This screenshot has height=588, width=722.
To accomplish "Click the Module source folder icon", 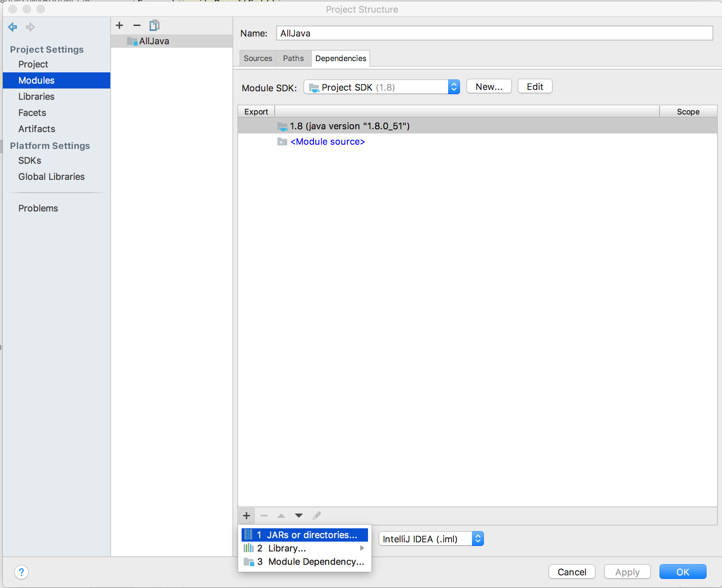I will [282, 142].
